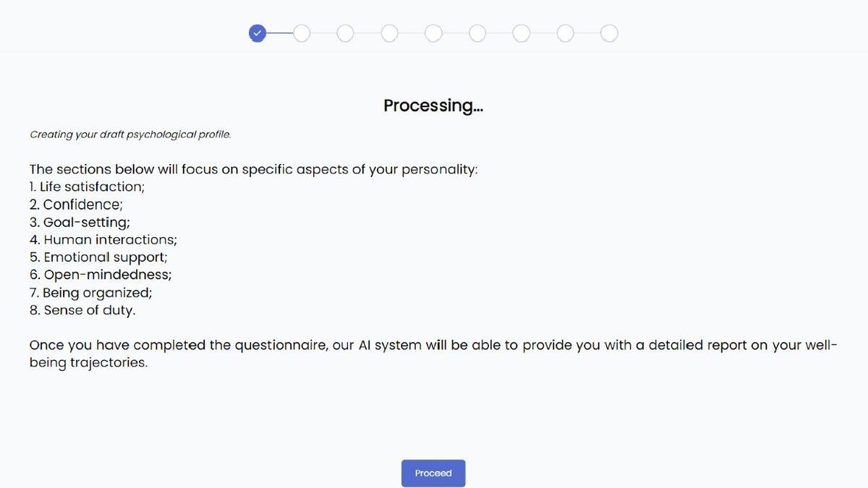This screenshot has height=488, width=868.
Task: Click the "6. Open-mindedness" list item
Action: click(101, 275)
